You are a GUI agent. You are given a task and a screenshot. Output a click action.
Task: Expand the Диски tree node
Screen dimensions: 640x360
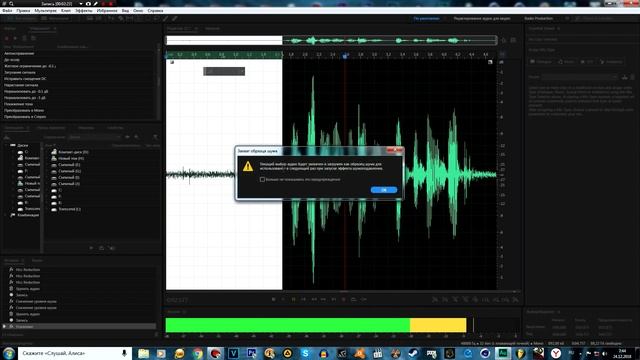coord(7,145)
